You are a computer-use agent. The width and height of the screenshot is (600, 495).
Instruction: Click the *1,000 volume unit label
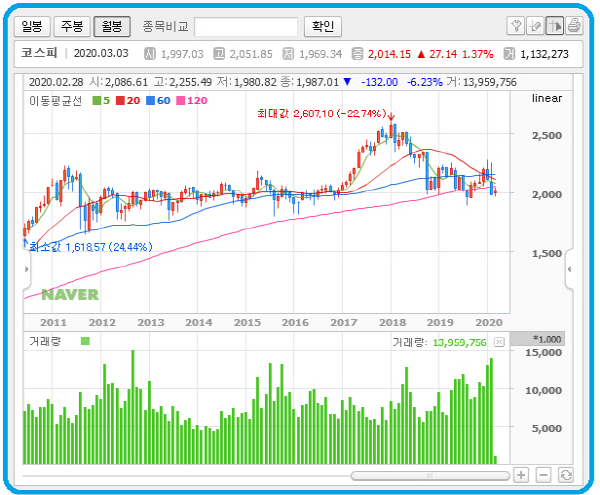click(547, 339)
